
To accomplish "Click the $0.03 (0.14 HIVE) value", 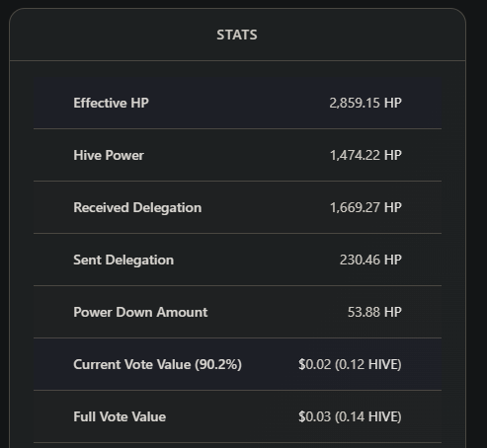I will click(350, 416).
